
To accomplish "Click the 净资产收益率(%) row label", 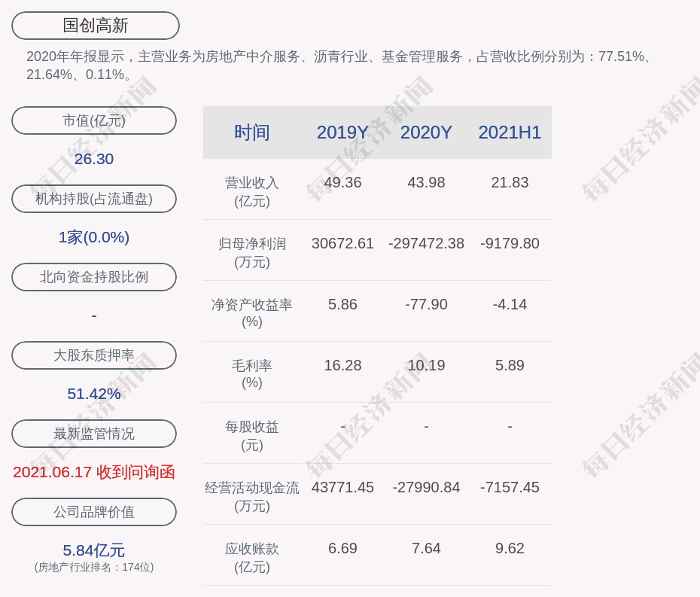I will click(x=252, y=313).
